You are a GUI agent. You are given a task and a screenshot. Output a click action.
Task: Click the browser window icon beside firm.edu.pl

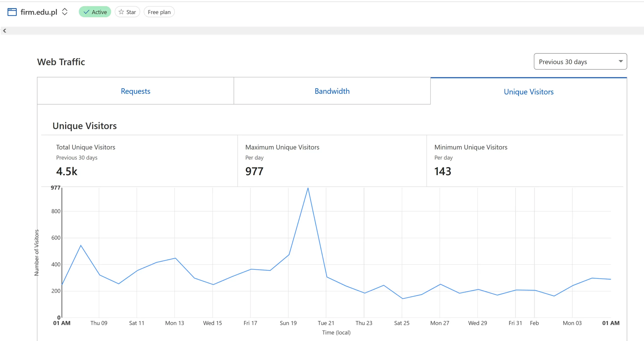tap(12, 12)
